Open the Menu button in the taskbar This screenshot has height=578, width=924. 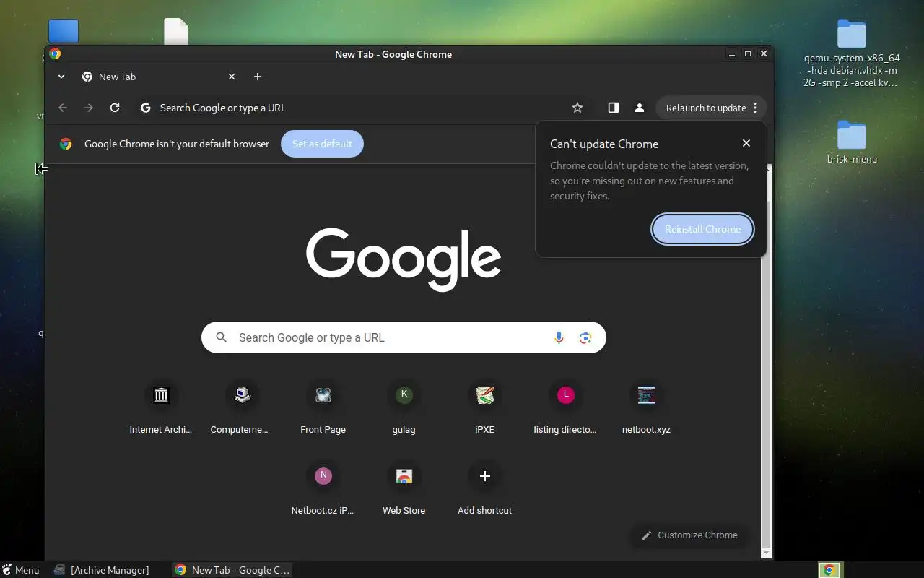20,570
